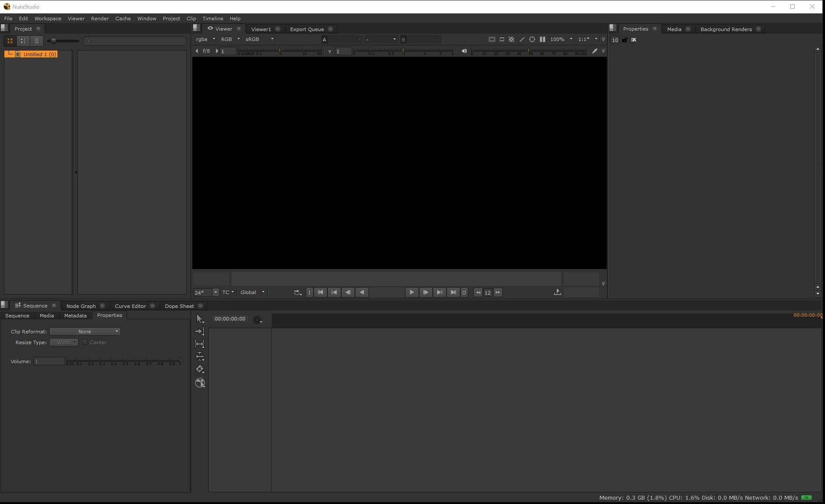Open the File menu

(8, 19)
